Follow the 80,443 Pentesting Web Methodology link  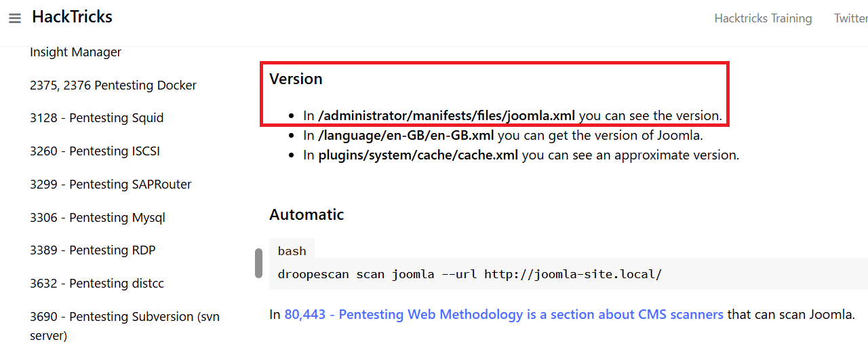point(503,315)
